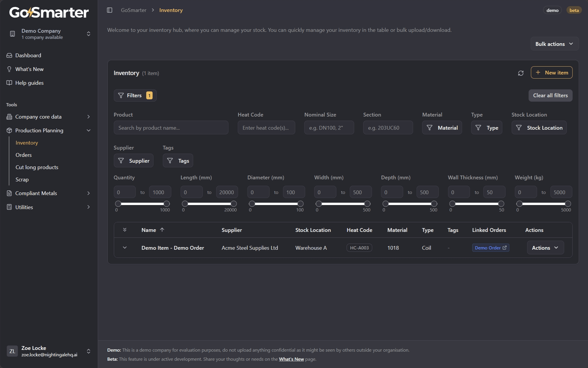This screenshot has height=368, width=588.
Task: Click the ZL user avatar
Action: pos(12,351)
